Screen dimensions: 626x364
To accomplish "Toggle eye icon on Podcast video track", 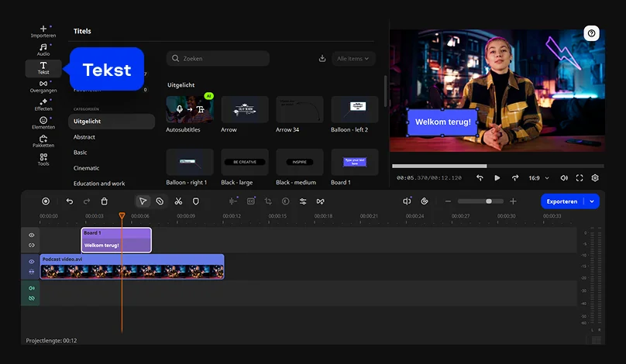I will click(32, 262).
